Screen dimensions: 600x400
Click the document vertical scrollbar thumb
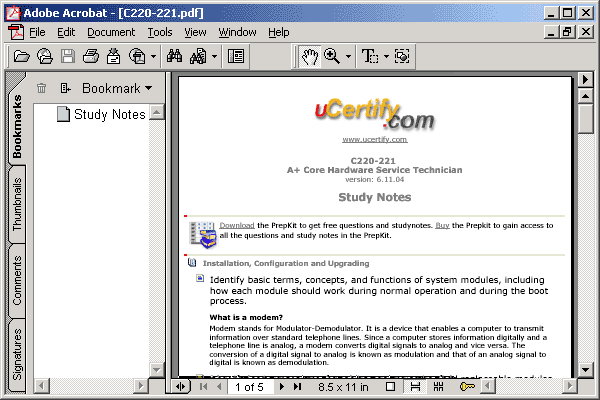(x=585, y=119)
